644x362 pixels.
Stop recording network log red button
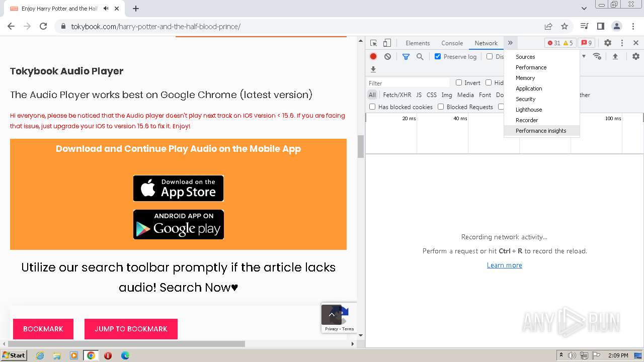[x=373, y=57]
